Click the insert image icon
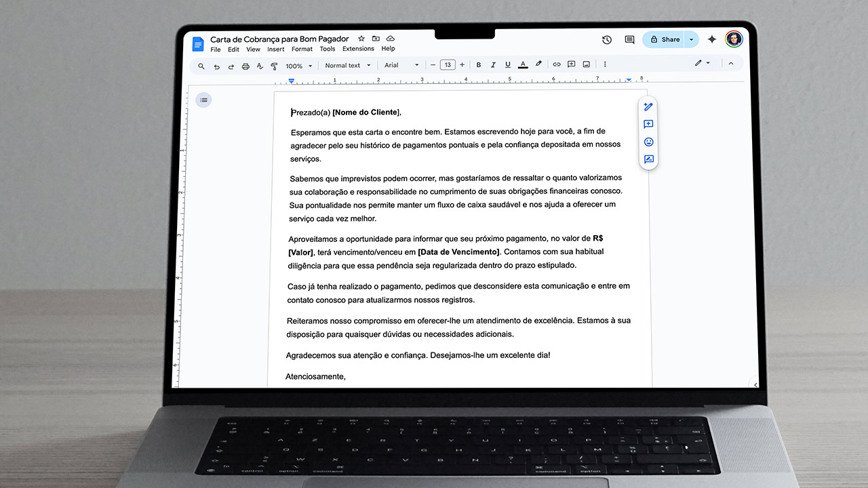Image resolution: width=868 pixels, height=488 pixels. click(586, 65)
